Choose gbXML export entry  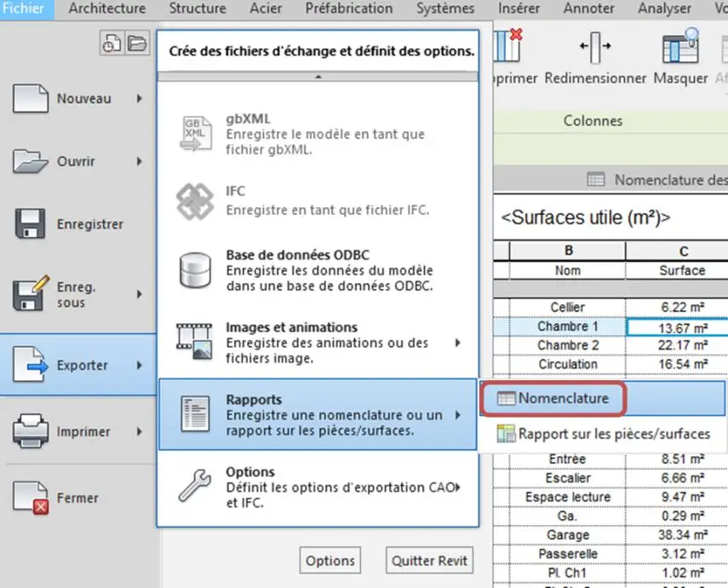318,134
